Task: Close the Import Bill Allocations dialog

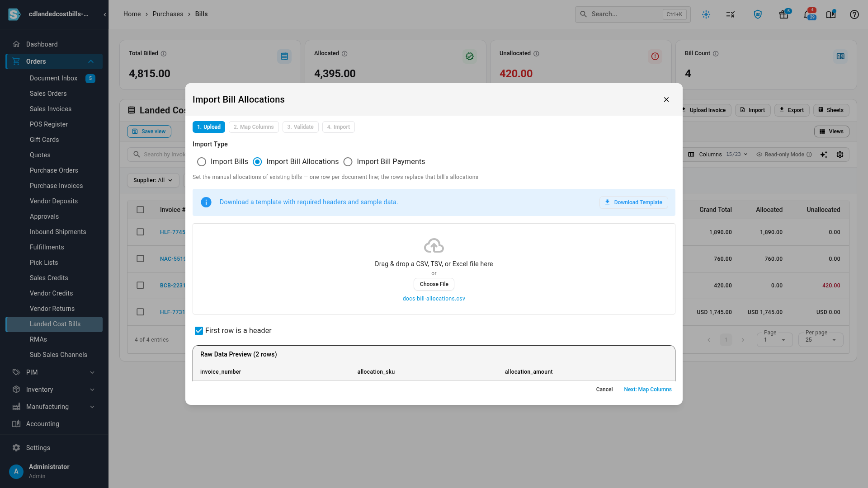Action: coord(666,99)
